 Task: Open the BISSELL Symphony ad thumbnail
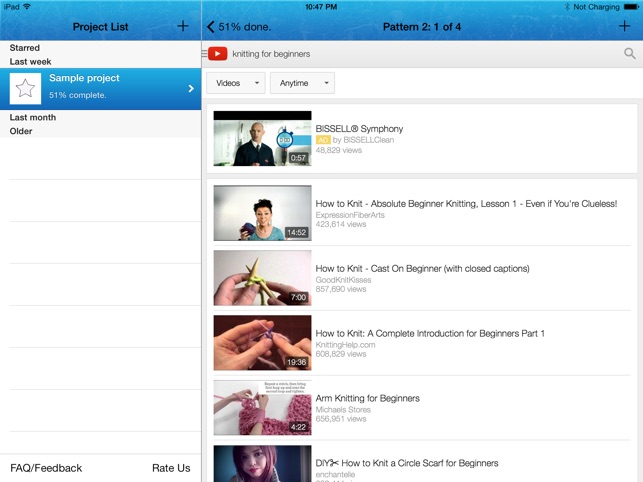coord(262,139)
